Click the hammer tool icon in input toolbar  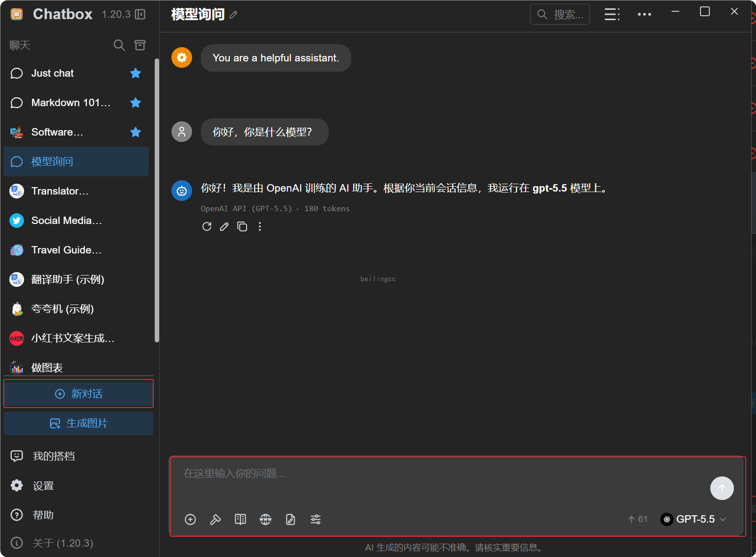tap(215, 519)
